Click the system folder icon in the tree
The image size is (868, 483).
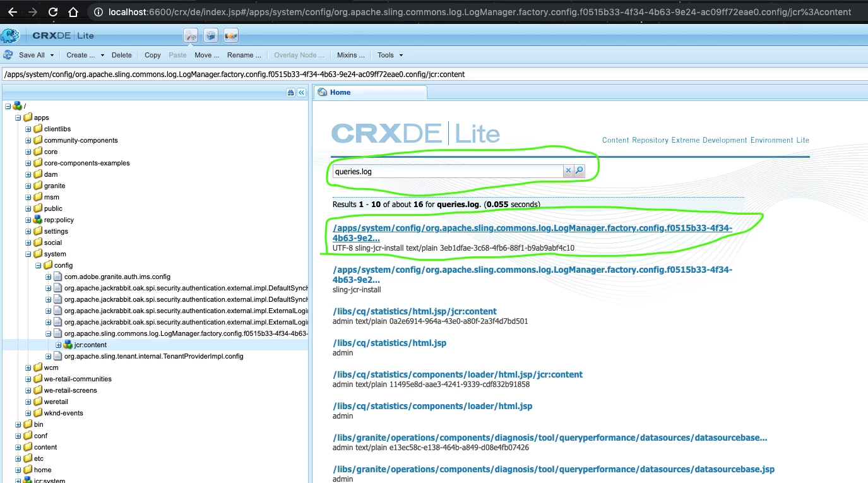tap(38, 254)
